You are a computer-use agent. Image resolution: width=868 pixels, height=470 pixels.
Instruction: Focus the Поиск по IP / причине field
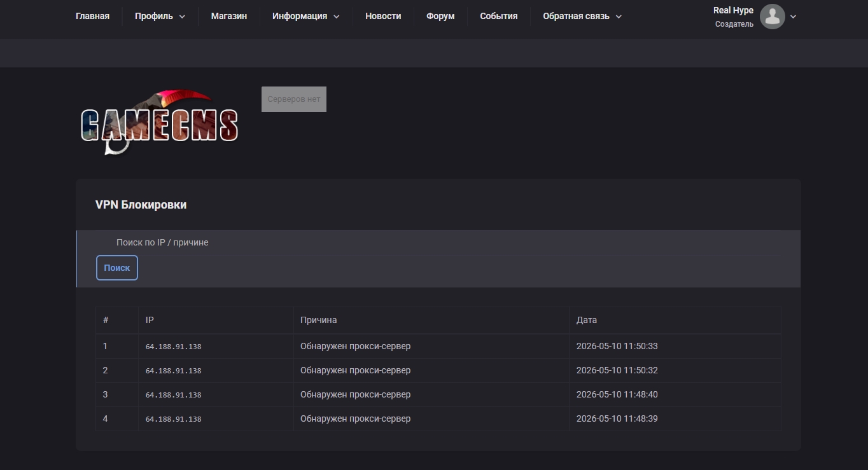pos(438,242)
